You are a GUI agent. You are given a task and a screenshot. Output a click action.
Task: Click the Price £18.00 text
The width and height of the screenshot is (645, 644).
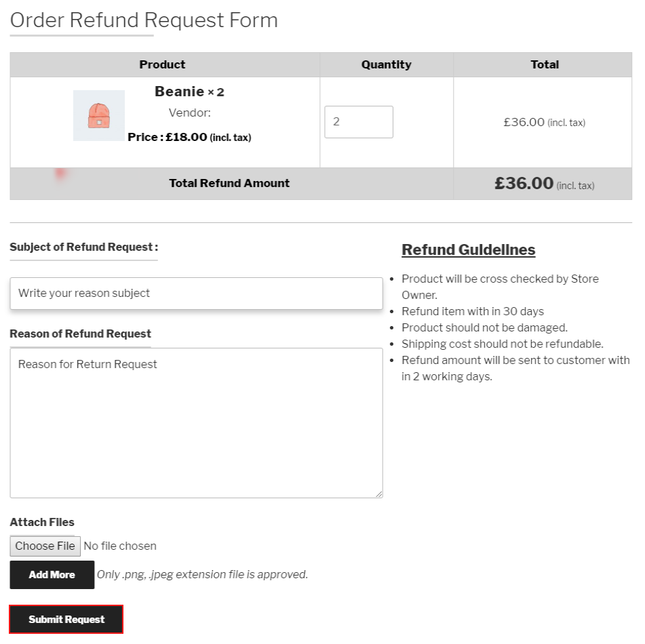(x=189, y=137)
